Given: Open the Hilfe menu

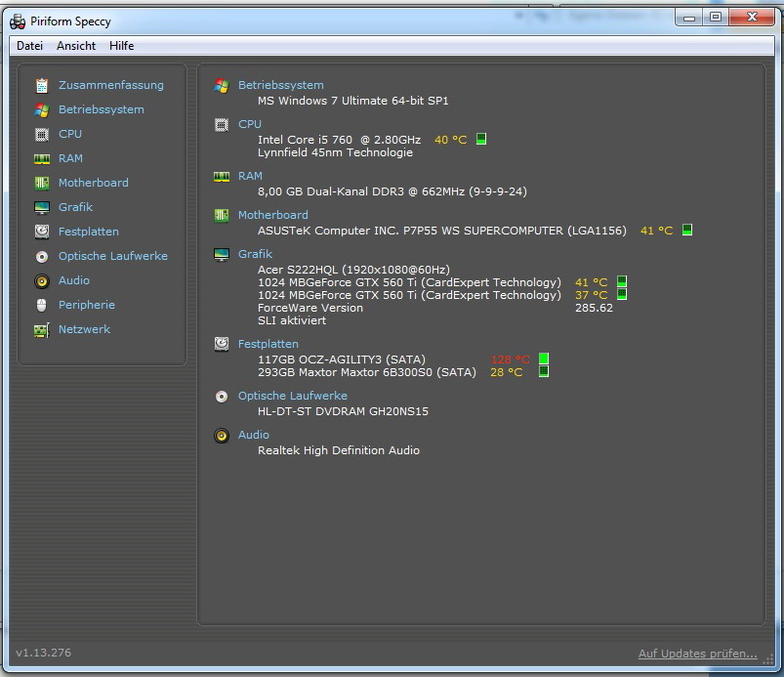Looking at the screenshot, I should 121,46.
